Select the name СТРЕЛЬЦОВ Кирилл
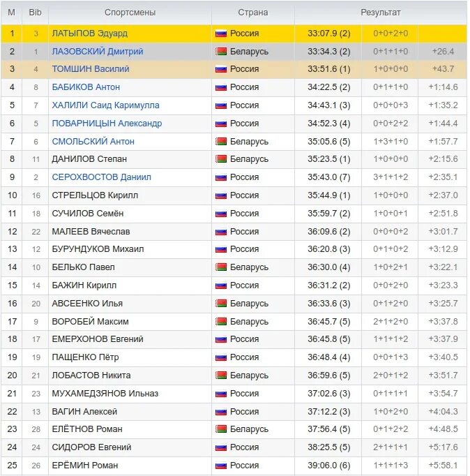The height and width of the screenshot is (476, 470). (95, 195)
